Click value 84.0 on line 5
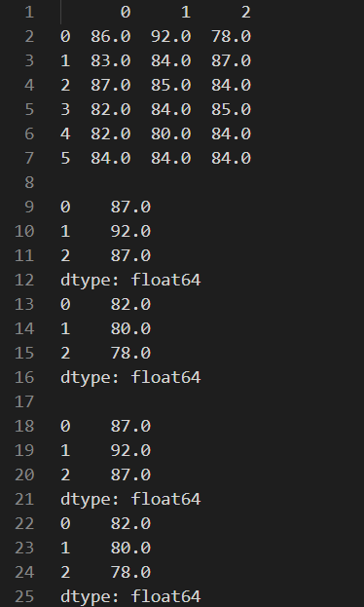The width and height of the screenshot is (364, 607). click(171, 109)
